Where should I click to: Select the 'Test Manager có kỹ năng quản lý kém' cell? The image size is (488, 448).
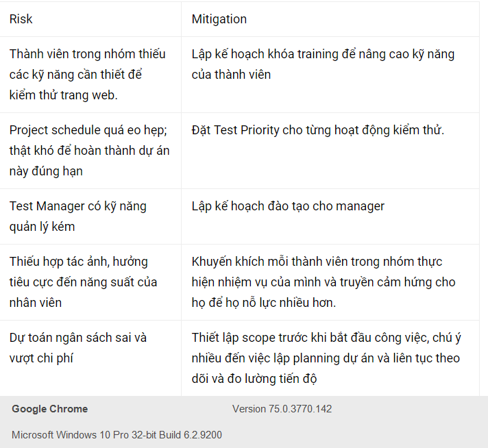pos(77,216)
